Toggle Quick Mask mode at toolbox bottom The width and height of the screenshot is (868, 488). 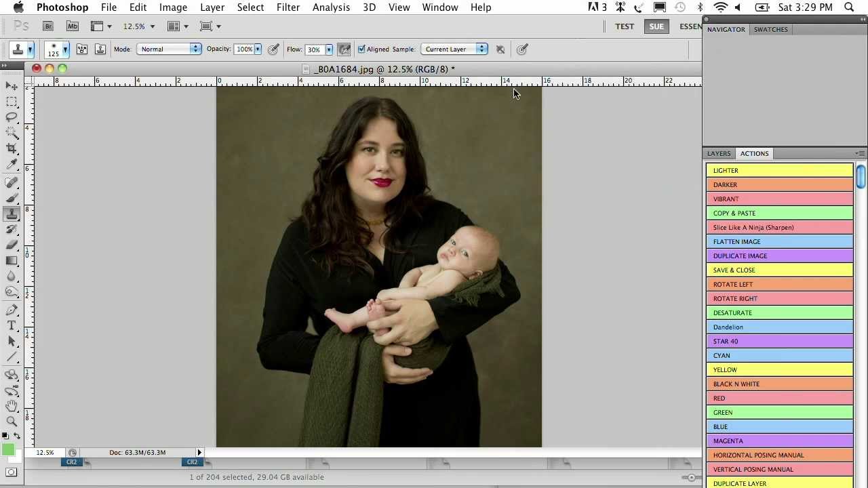click(x=12, y=472)
